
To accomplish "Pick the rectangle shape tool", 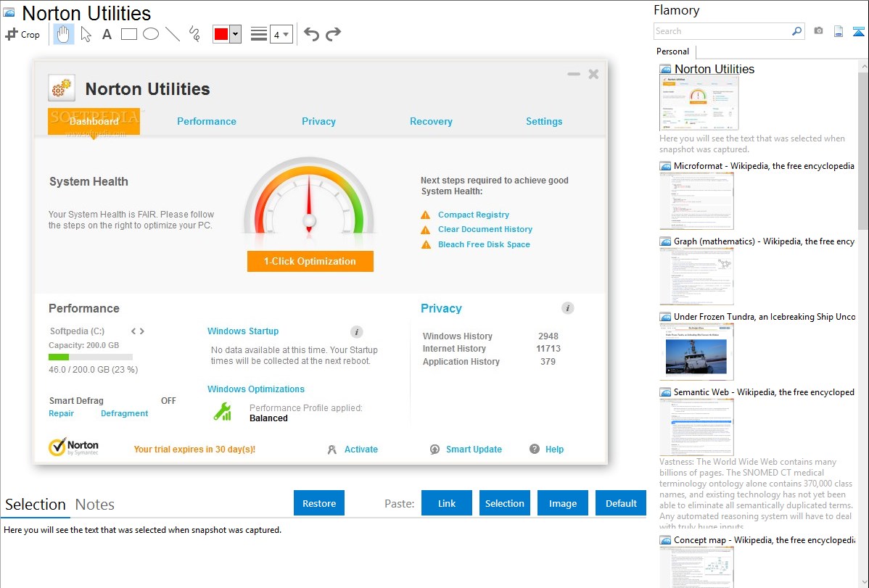I will 128,34.
